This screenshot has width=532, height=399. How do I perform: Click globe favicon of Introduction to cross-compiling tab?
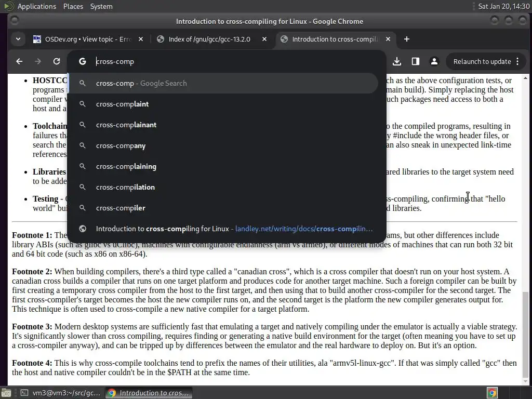284,39
